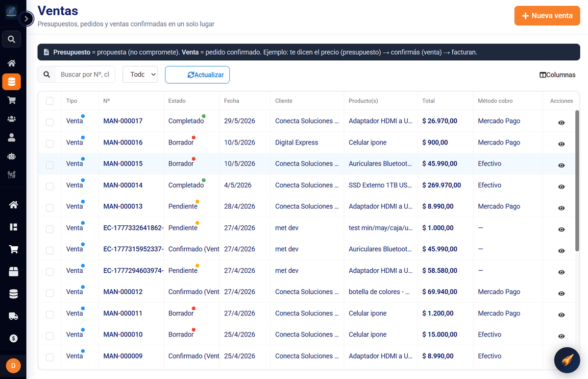This screenshot has width=588, height=379.
Task: Check the box for row MAN-000017
Action: click(49, 122)
